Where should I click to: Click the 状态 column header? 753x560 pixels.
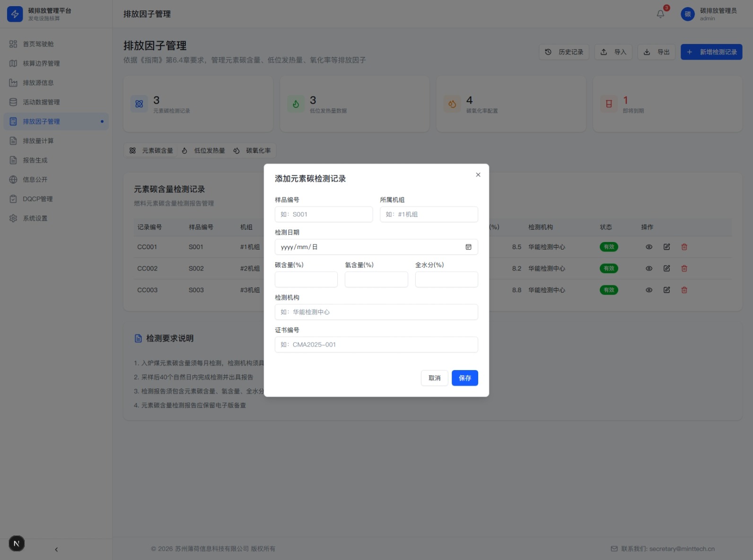tap(606, 227)
